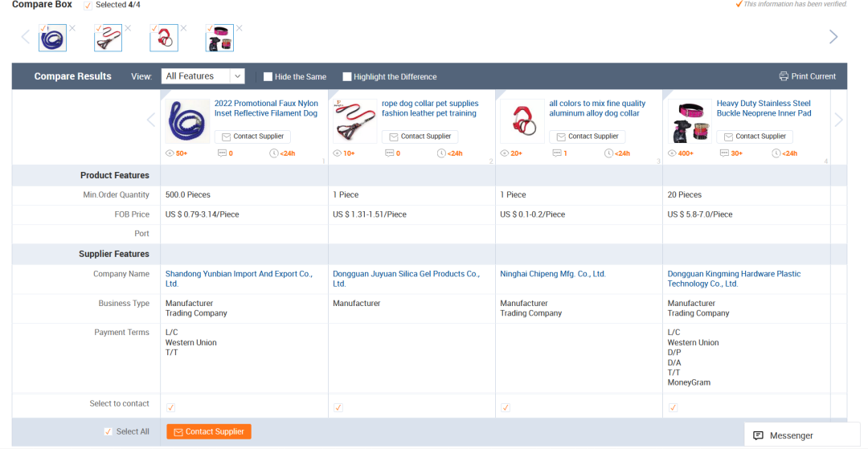
Task: Open Shandong Yunbian Import And Export company
Action: click(x=240, y=279)
